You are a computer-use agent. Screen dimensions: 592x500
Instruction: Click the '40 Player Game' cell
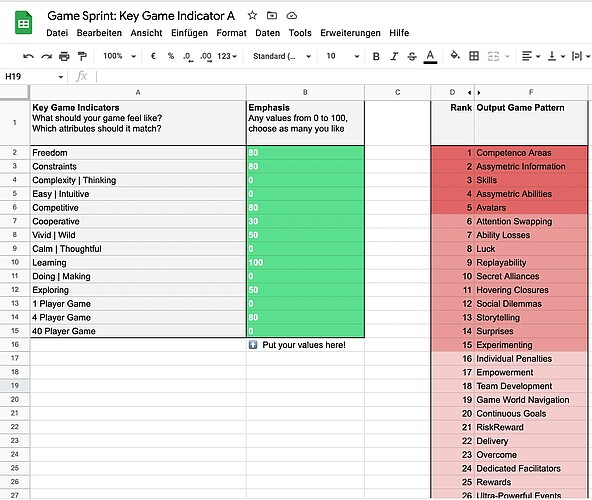[138, 331]
